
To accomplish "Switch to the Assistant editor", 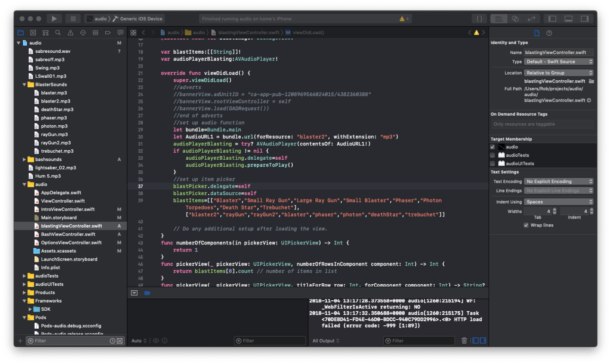I will pyautogui.click(x=515, y=19).
